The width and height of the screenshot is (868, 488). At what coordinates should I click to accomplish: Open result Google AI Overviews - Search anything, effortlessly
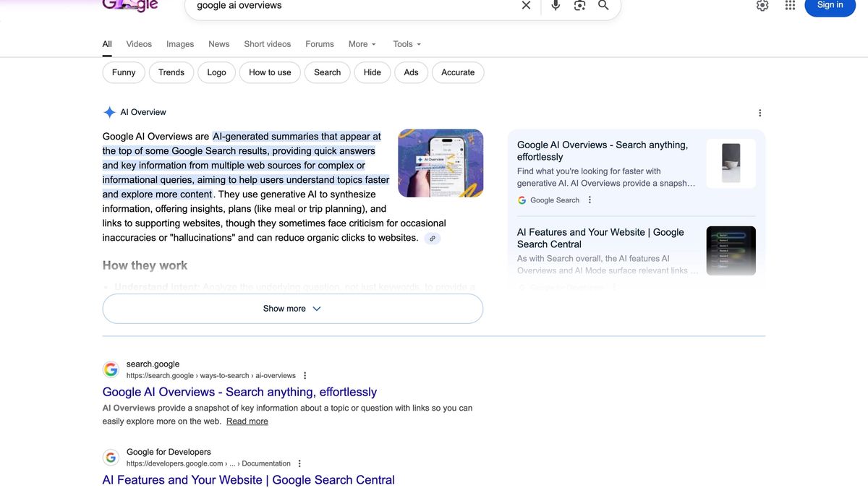[239, 392]
